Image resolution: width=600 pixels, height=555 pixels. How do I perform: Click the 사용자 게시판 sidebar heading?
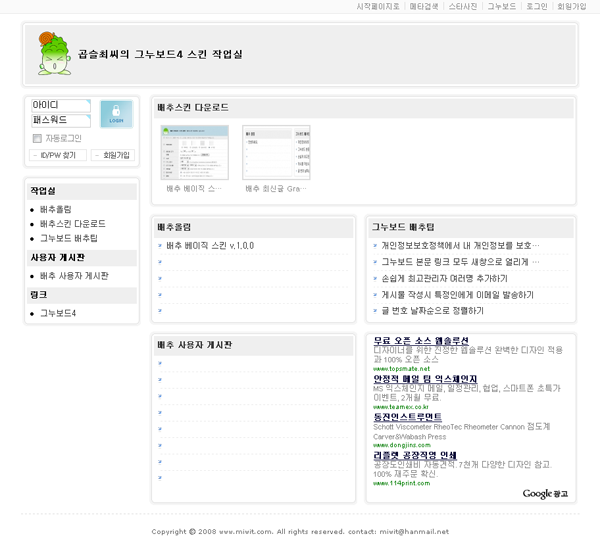[x=57, y=258]
